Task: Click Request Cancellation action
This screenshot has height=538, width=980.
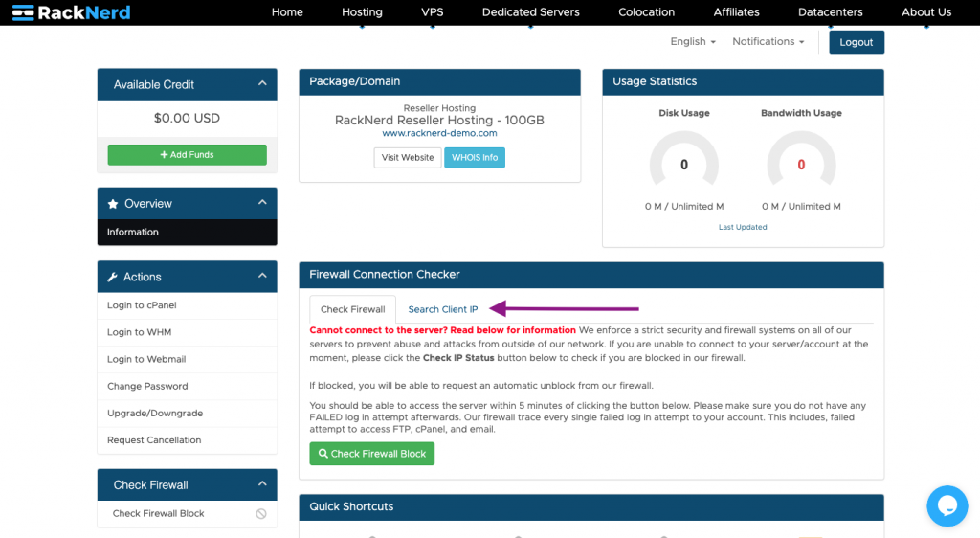Action: [187, 440]
